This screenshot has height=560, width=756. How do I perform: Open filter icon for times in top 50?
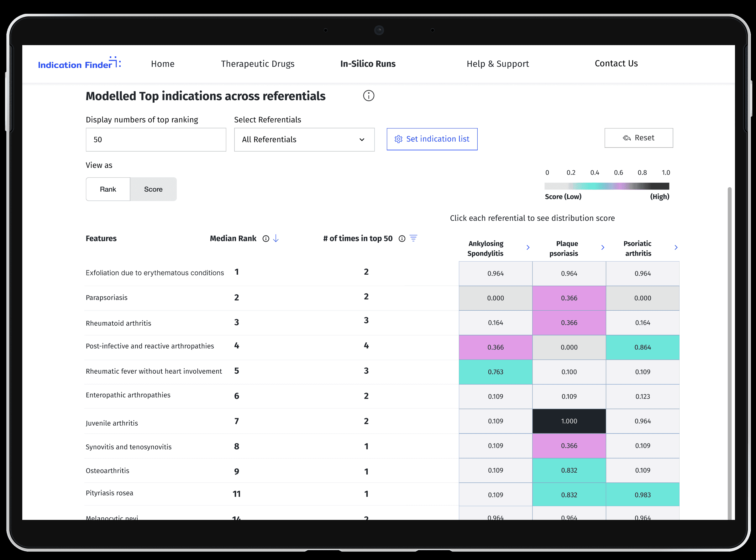(413, 238)
